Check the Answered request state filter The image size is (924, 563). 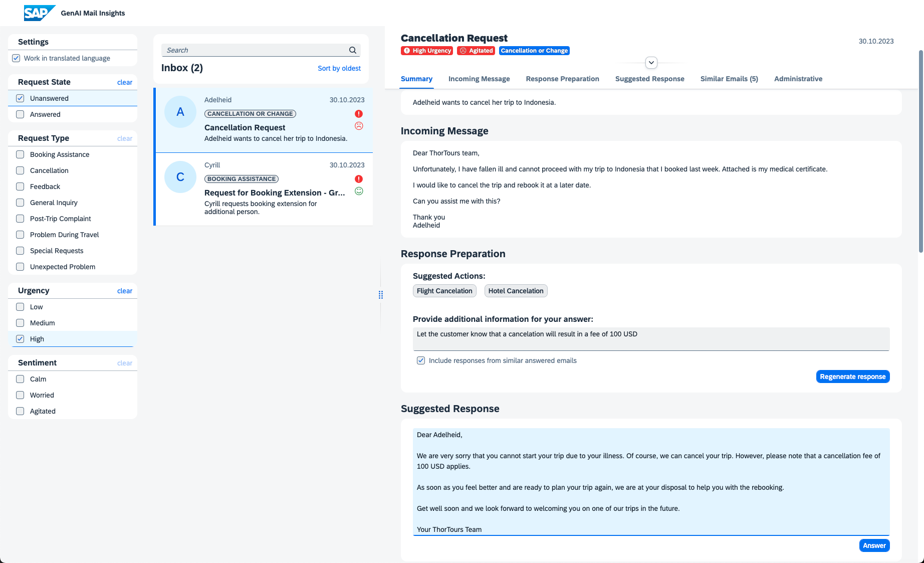[x=20, y=114]
